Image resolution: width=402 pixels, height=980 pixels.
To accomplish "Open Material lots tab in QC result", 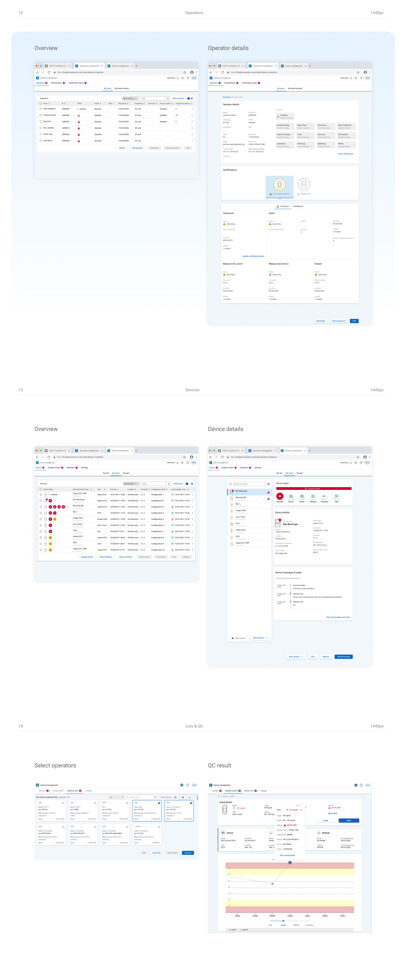I will [250, 791].
